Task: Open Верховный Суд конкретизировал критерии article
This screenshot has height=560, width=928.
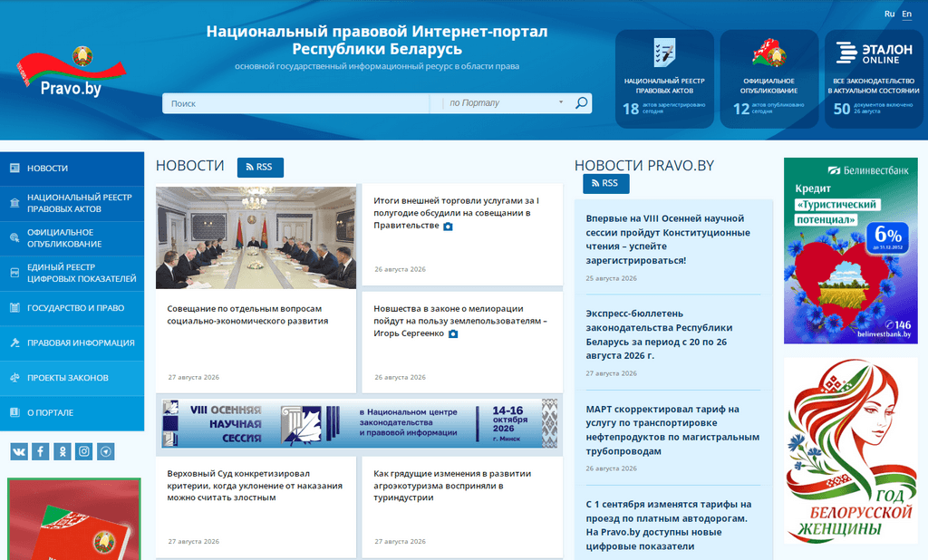Action: click(255, 486)
